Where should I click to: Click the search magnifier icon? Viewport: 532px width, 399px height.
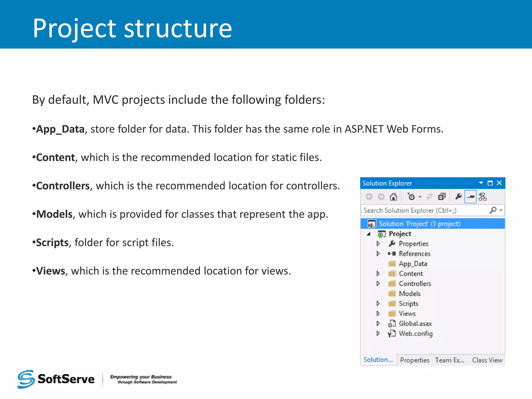493,210
